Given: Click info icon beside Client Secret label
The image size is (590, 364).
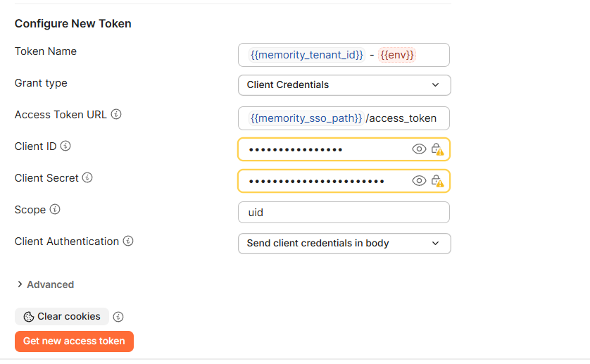Looking at the screenshot, I should (x=87, y=177).
